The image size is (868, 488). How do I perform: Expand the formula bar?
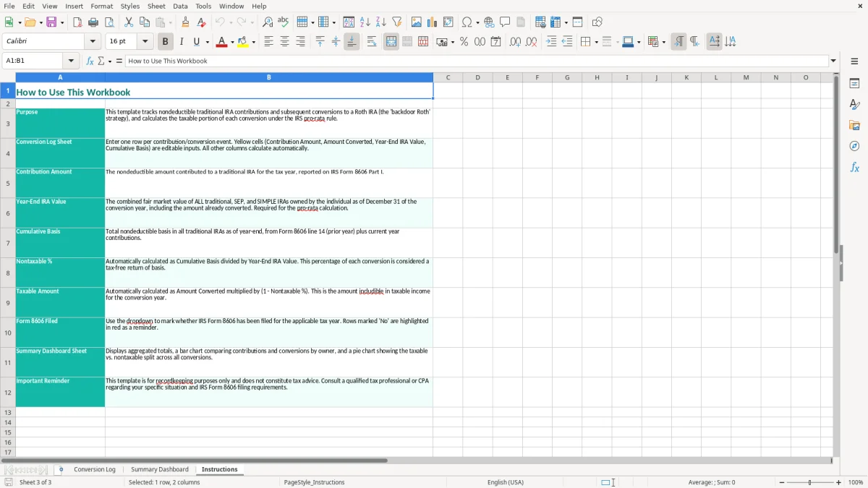pyautogui.click(x=833, y=61)
